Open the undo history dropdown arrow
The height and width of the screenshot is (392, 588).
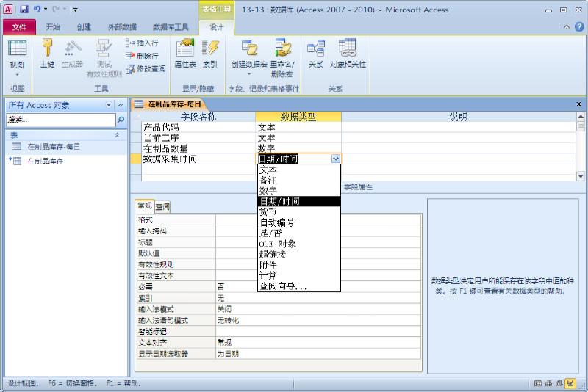[x=46, y=10]
